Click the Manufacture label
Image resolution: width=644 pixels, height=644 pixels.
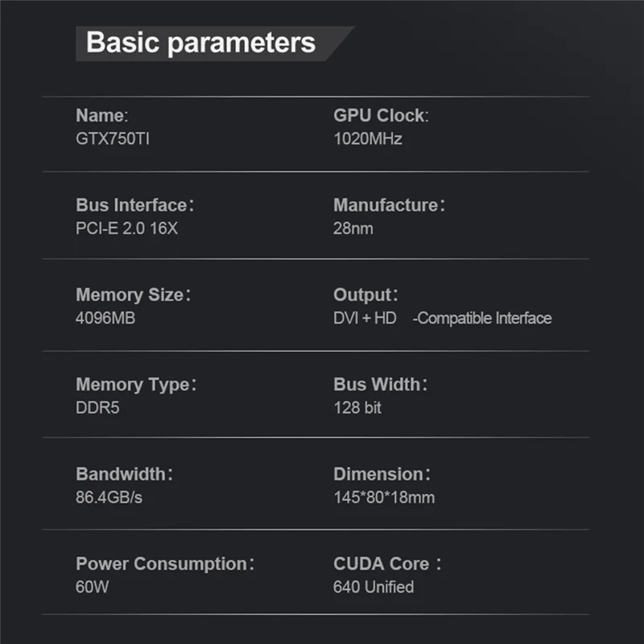[388, 205]
